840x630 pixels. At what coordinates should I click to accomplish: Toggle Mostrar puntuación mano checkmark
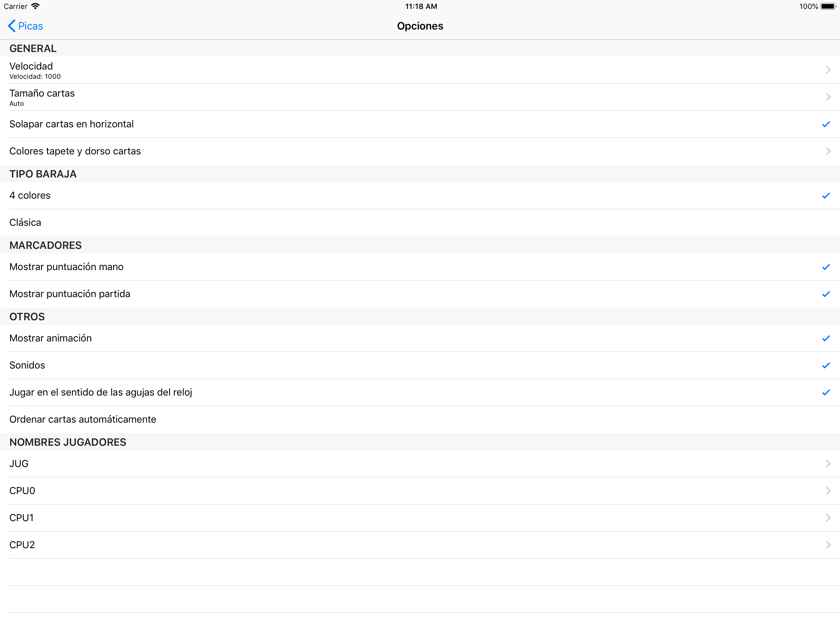(826, 267)
